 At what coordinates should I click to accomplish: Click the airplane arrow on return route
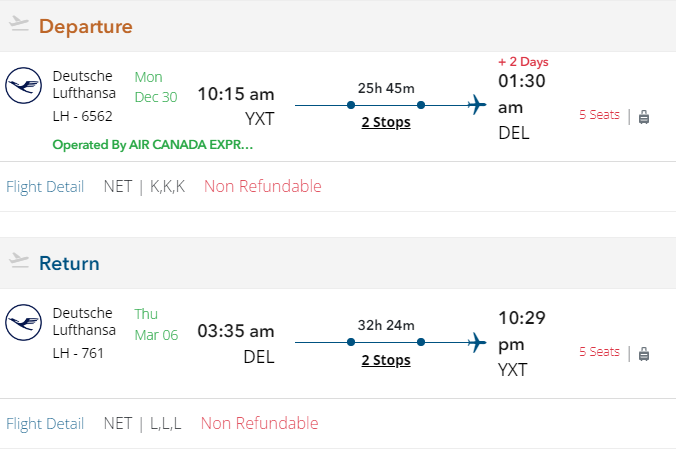pyautogui.click(x=476, y=342)
